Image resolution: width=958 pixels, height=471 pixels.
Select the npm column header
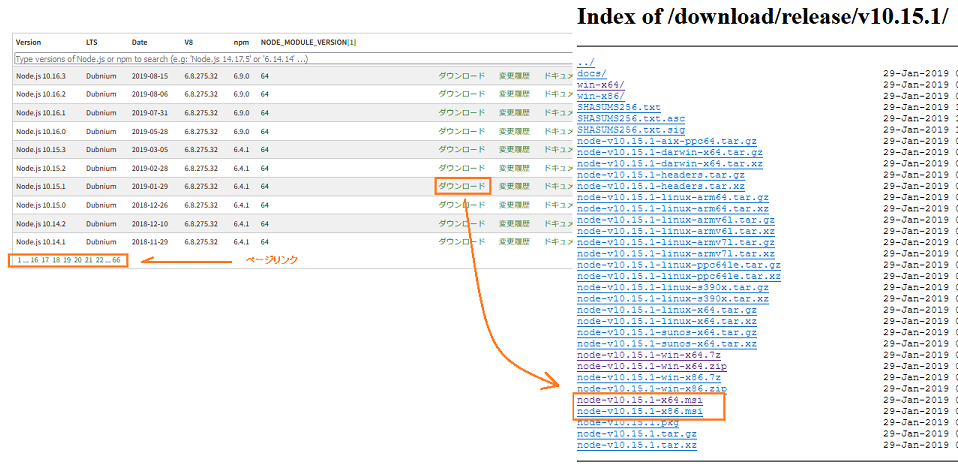(241, 43)
